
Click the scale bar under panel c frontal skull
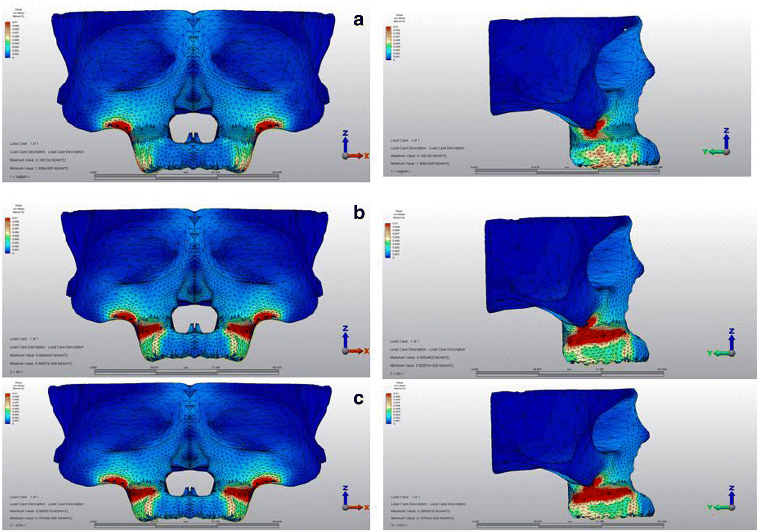pos(186,525)
